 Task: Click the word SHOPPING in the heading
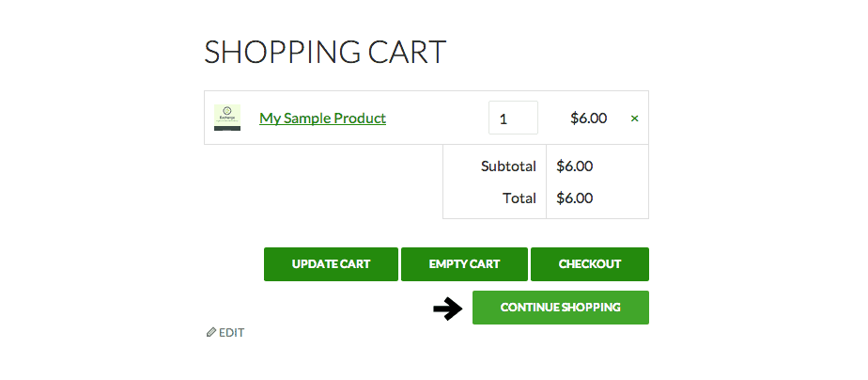pyautogui.click(x=282, y=52)
